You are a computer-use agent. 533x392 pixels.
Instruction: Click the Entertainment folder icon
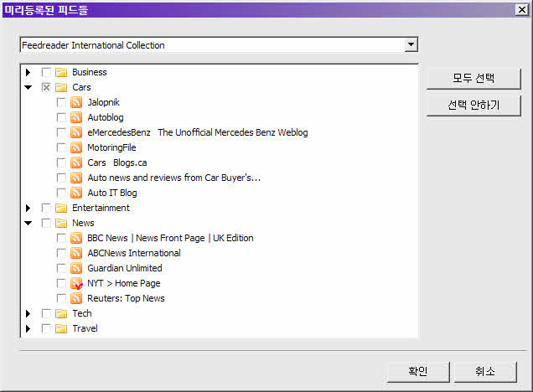click(61, 208)
